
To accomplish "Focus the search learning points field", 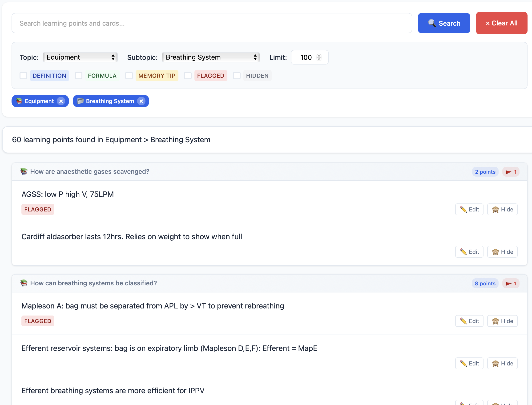I will [x=212, y=23].
